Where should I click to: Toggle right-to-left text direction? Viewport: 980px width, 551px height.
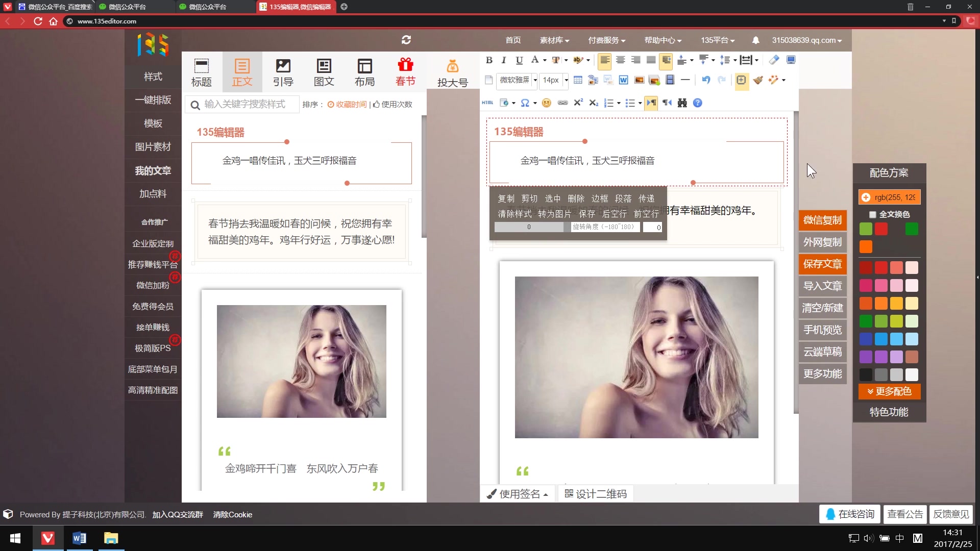click(x=667, y=103)
